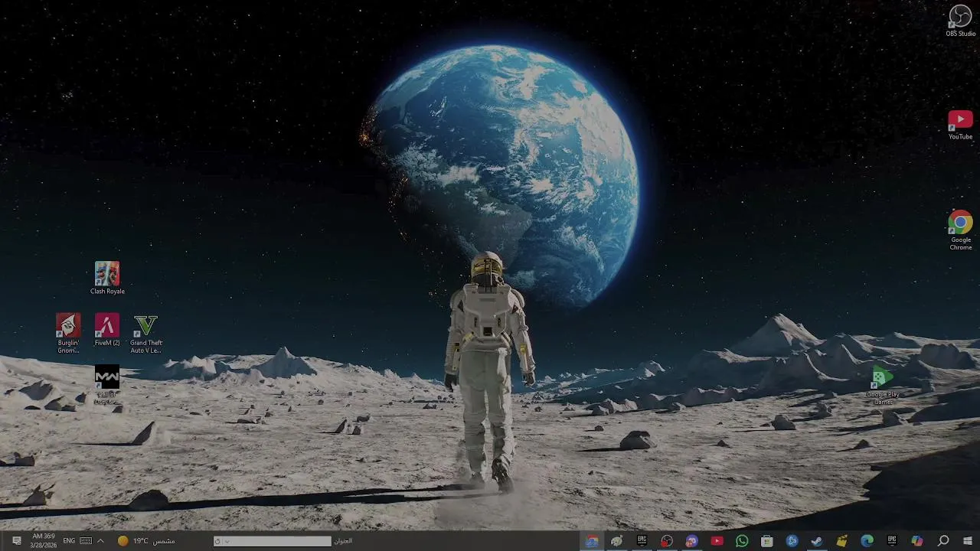Select the Google Play Games desktop shortcut
The image size is (980, 551).
point(883,386)
